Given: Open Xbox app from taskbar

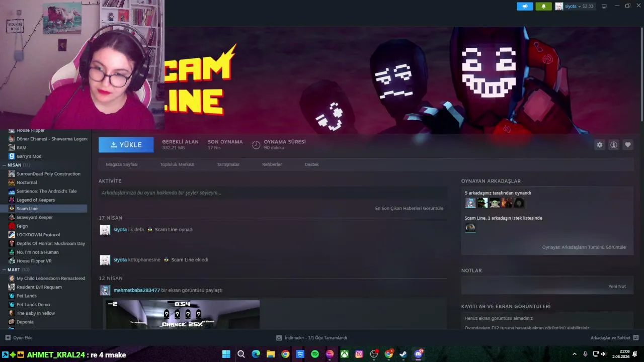Looking at the screenshot, I should click(344, 354).
